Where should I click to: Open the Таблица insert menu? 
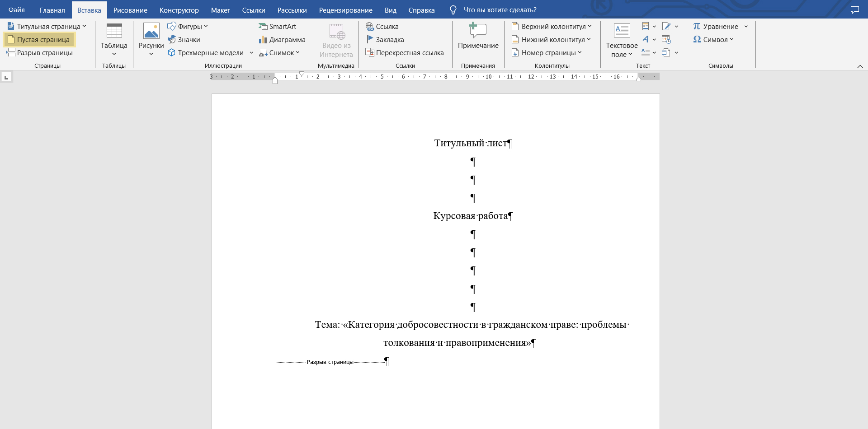pos(114,40)
